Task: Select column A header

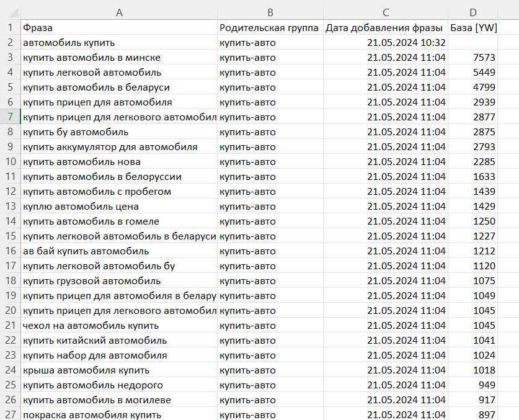Action: click(x=119, y=12)
